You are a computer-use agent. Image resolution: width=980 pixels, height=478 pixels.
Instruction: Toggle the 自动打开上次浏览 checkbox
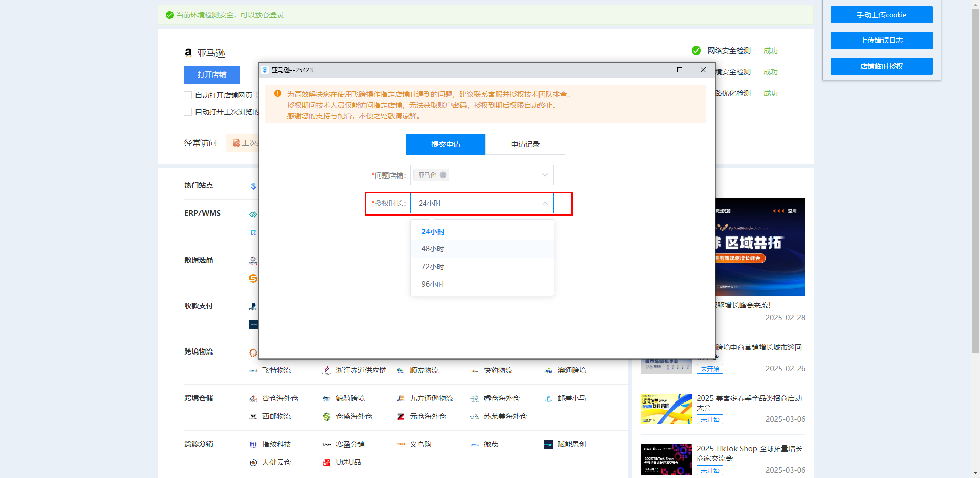point(188,112)
